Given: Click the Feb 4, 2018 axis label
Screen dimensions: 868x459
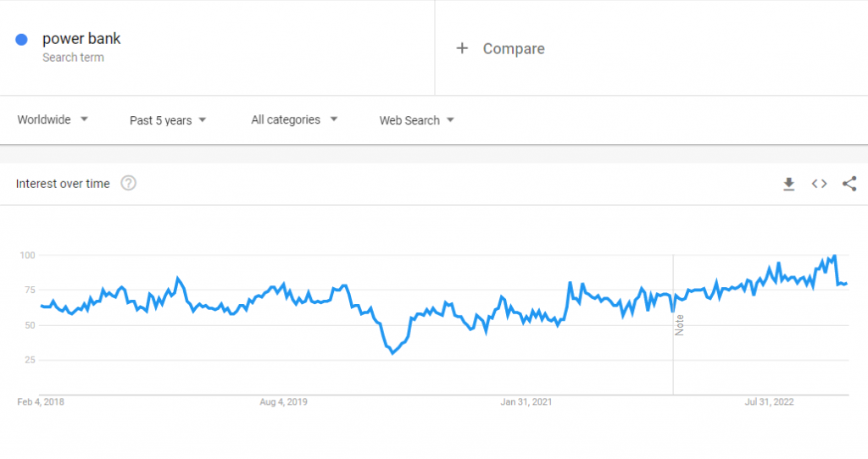Looking at the screenshot, I should point(41,402).
